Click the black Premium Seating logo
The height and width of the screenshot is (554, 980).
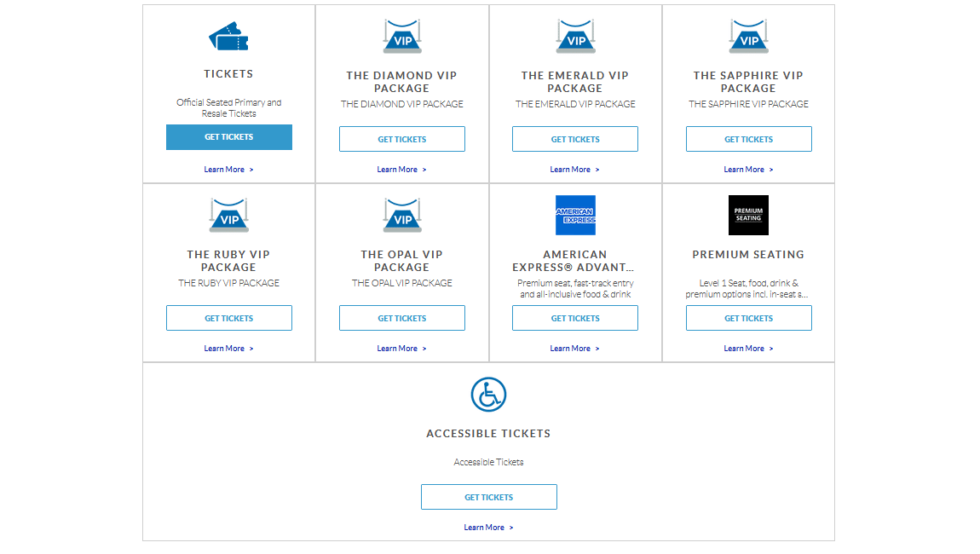748,216
